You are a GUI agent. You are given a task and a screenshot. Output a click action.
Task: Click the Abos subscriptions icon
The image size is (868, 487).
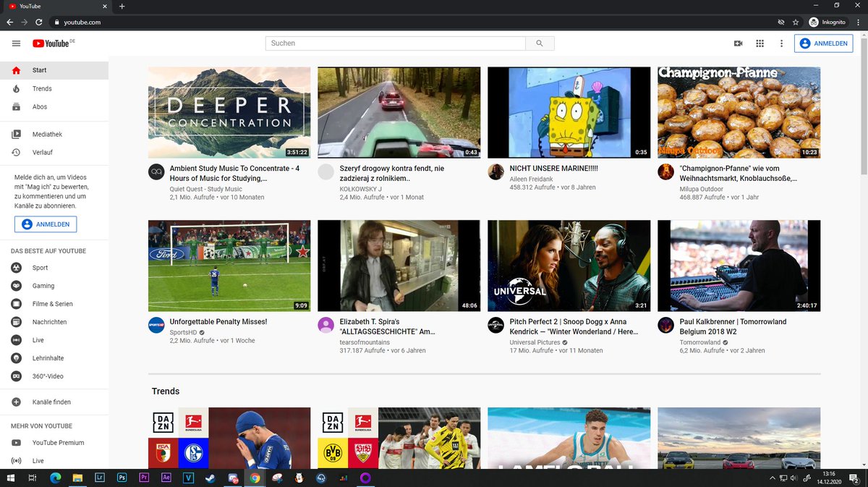pos(16,106)
